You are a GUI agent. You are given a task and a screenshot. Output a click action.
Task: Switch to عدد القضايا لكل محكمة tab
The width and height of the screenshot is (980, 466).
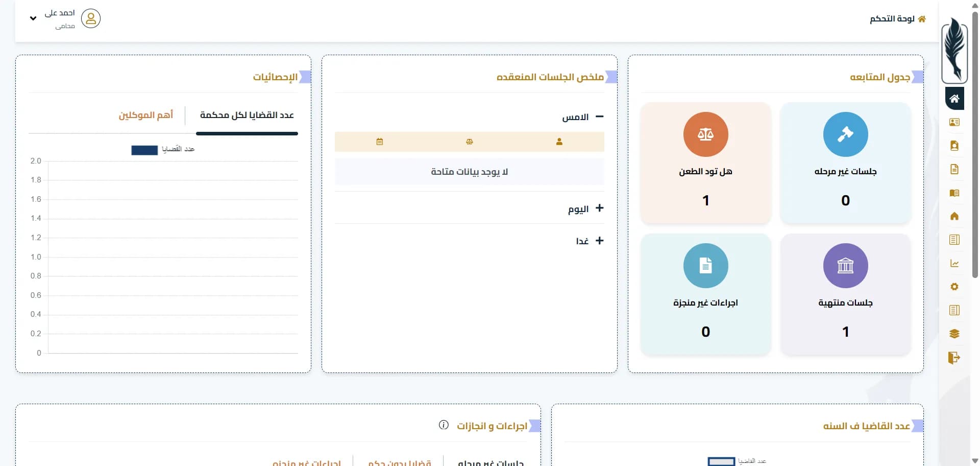click(247, 115)
